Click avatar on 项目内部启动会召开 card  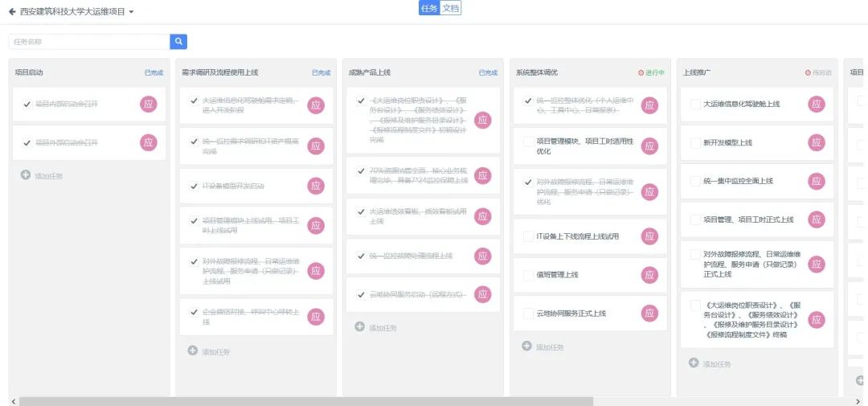(149, 105)
